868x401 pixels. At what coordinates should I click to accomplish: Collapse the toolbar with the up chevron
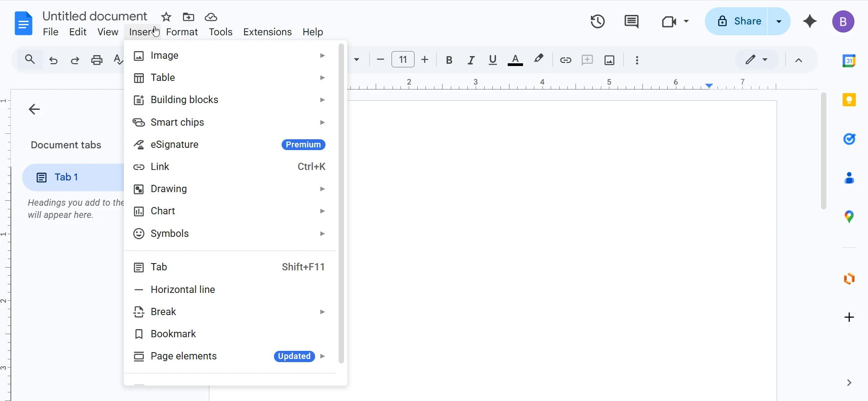(x=799, y=60)
